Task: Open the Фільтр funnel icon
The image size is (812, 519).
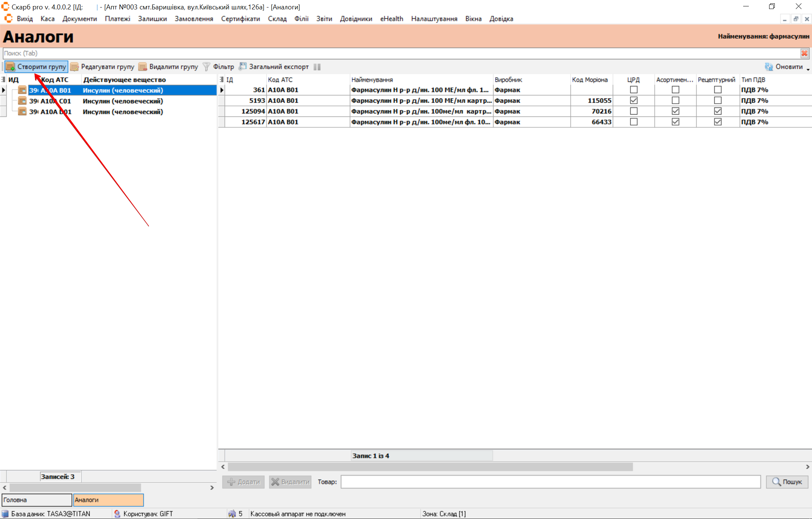Action: (x=206, y=67)
